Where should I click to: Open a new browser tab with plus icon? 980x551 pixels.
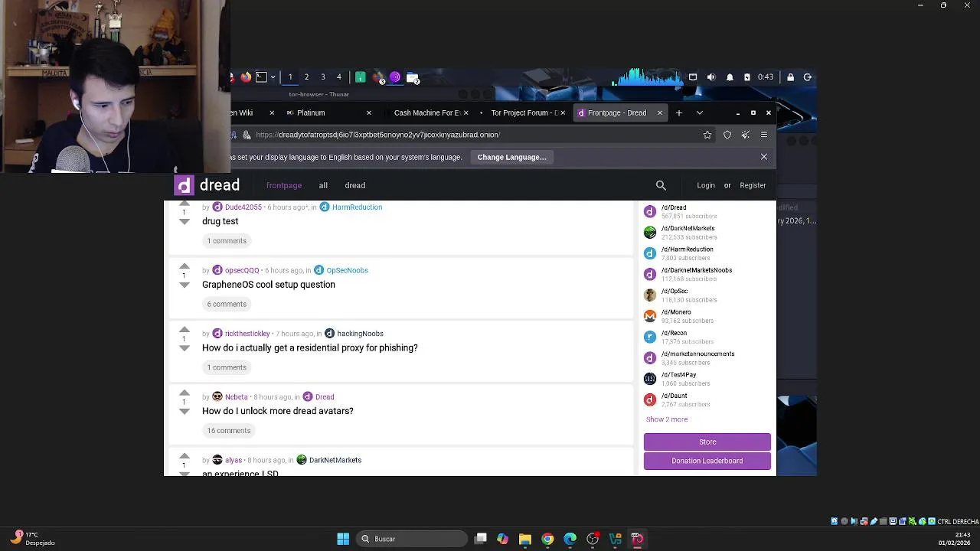tap(679, 112)
